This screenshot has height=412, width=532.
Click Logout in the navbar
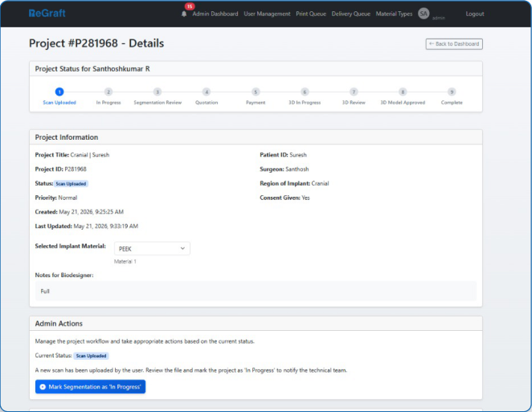click(475, 14)
